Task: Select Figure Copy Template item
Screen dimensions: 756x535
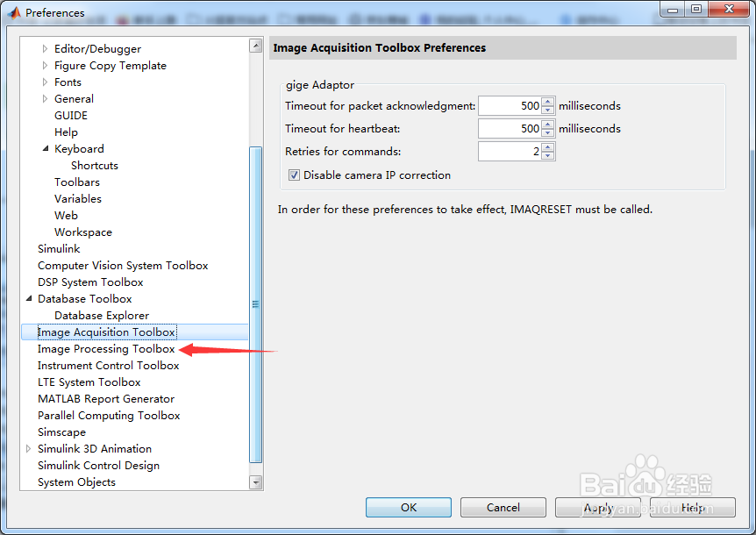Action: (110, 66)
